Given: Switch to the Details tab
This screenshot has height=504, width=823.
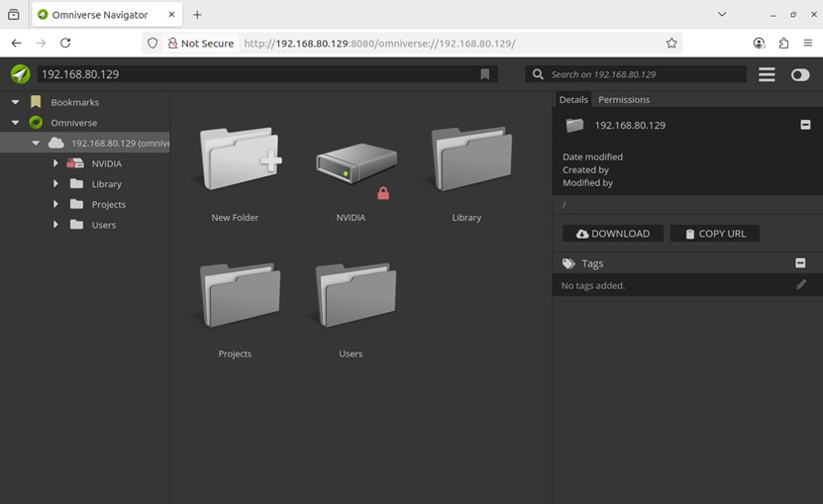Looking at the screenshot, I should (573, 99).
